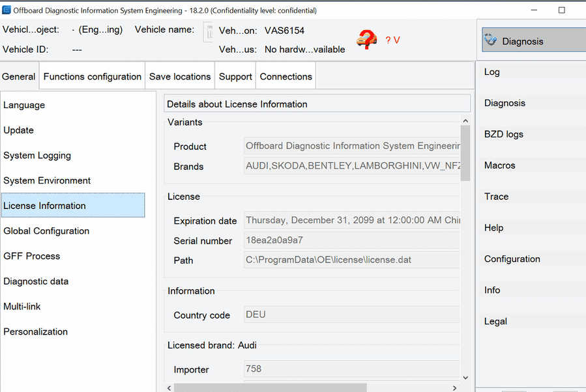Screen dimensions: 586x392
Task: Click the stethoscope icon on the Diagnosis button
Action: (x=491, y=40)
